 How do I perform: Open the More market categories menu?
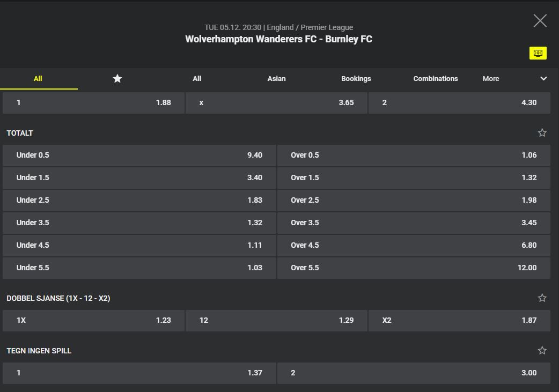click(490, 78)
